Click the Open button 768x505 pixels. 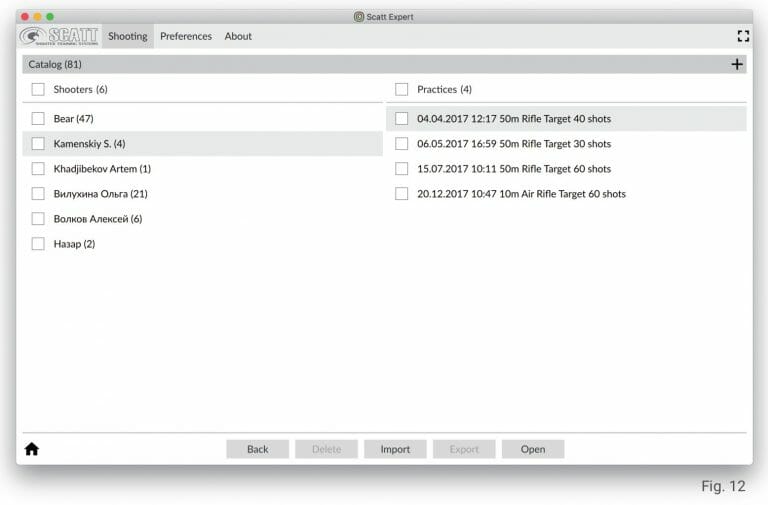pos(533,449)
